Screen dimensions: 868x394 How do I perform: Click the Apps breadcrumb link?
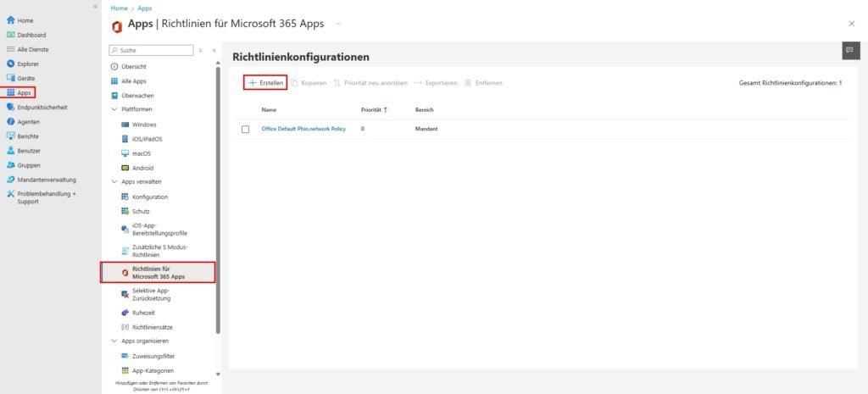(145, 8)
